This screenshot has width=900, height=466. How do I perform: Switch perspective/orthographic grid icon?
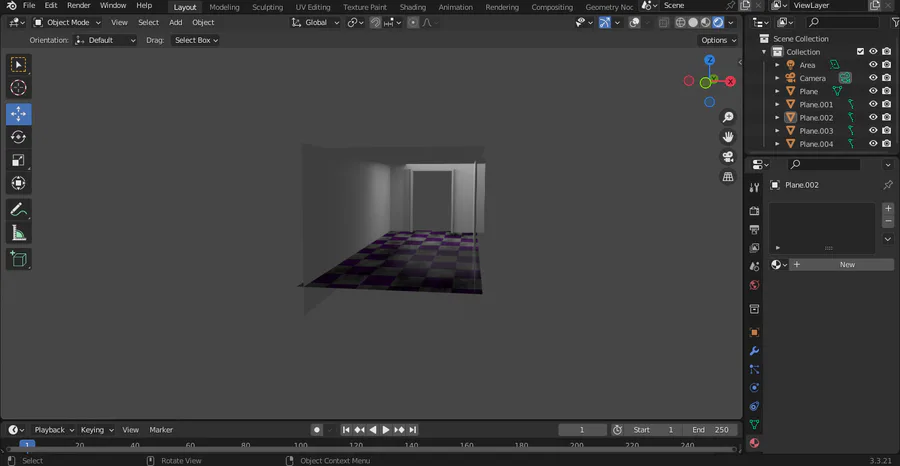tap(728, 177)
